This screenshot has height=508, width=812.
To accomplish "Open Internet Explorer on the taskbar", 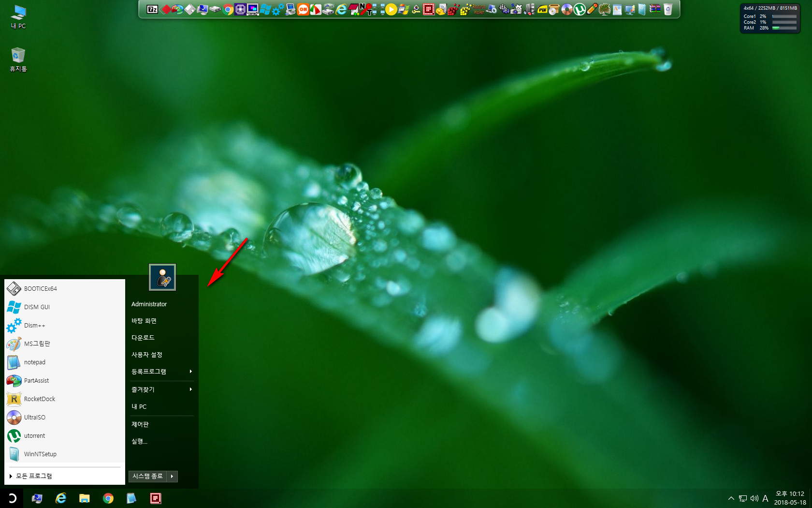I will point(61,498).
